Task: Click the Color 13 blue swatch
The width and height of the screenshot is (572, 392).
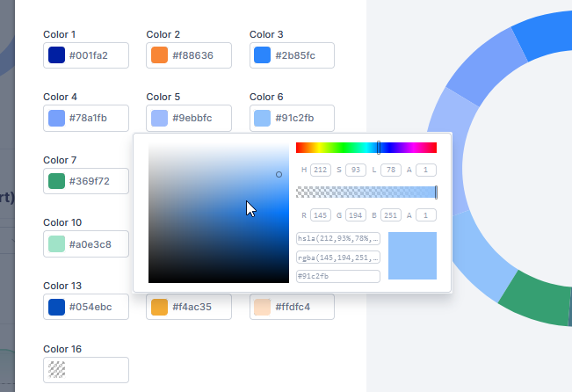Action: pyautogui.click(x=56, y=307)
